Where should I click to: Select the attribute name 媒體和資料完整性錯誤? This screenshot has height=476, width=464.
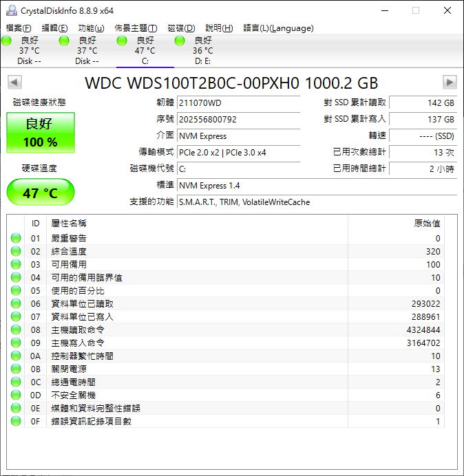96,408
